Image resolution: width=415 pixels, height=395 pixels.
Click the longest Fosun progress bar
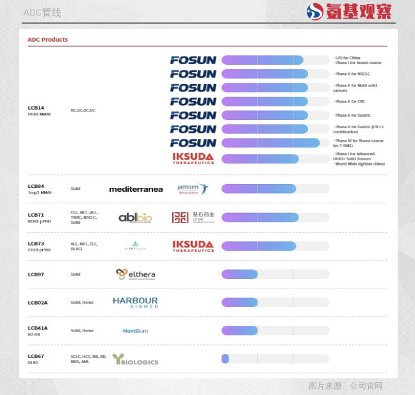coord(271,143)
